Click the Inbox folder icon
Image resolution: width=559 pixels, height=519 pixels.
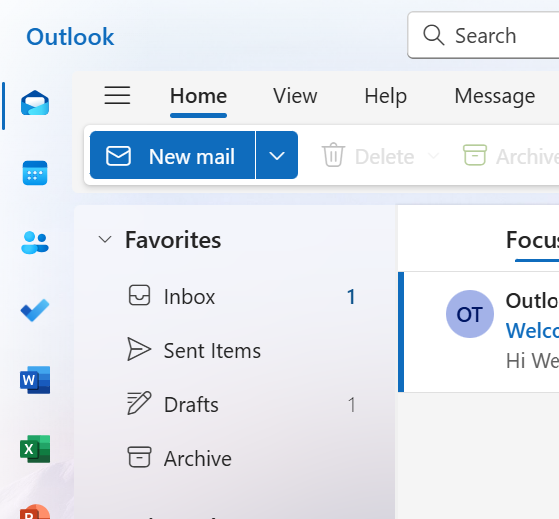pyautogui.click(x=139, y=295)
